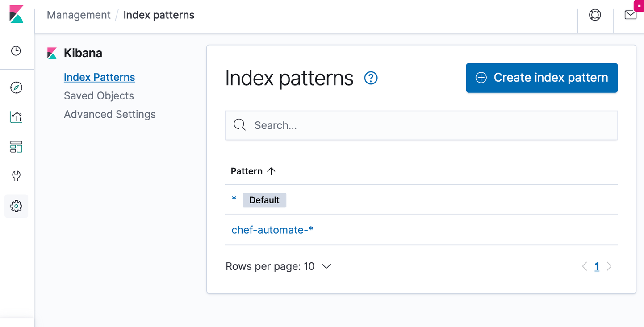Open Visualize via the chart icon

click(16, 117)
